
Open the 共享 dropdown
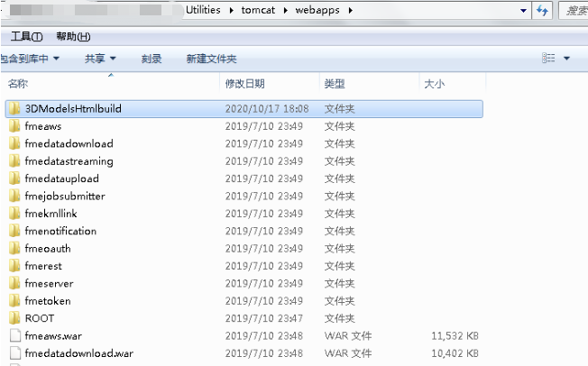(x=100, y=59)
